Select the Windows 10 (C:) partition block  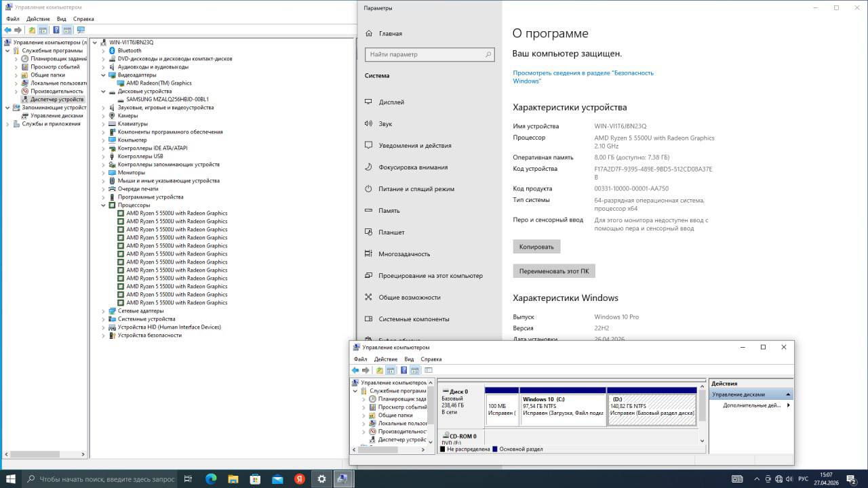[563, 407]
